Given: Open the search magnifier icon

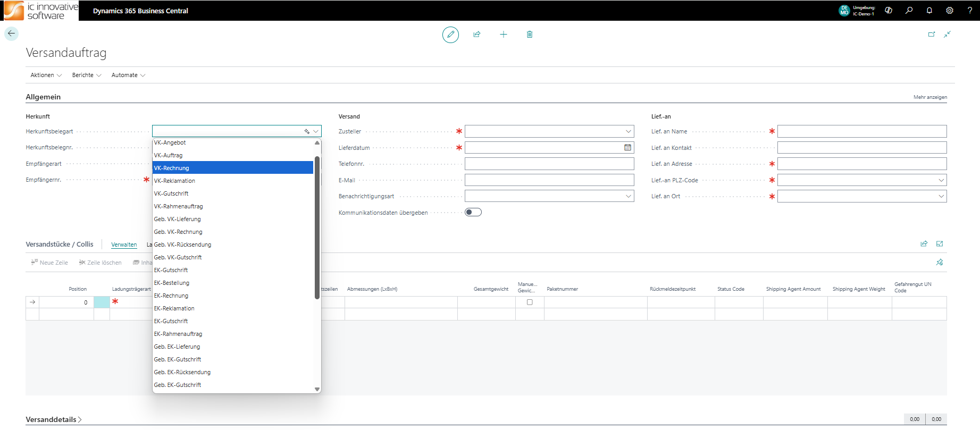Looking at the screenshot, I should click(909, 11).
